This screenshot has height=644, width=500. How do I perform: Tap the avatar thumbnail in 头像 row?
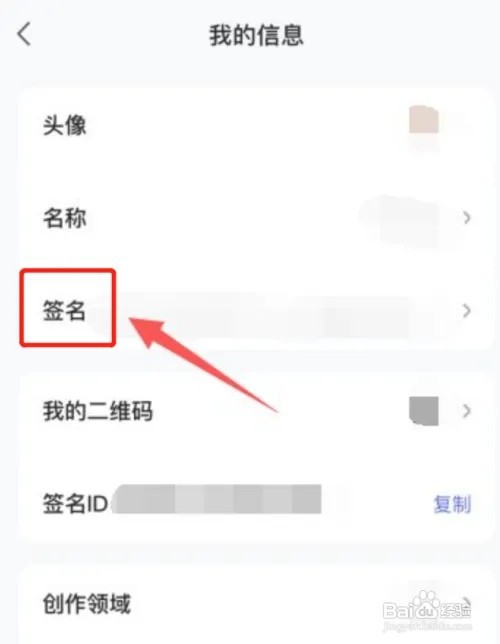click(424, 120)
